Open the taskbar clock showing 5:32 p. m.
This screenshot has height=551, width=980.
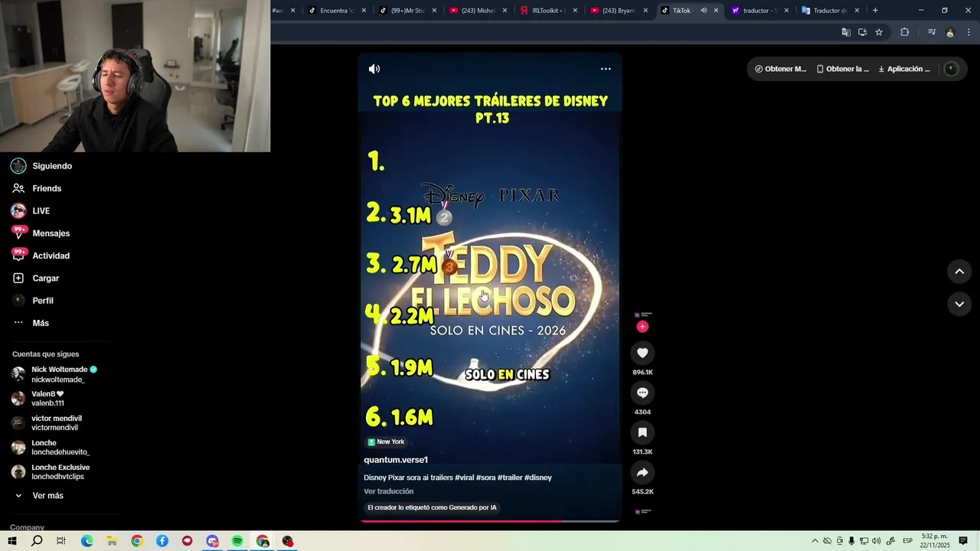(935, 541)
